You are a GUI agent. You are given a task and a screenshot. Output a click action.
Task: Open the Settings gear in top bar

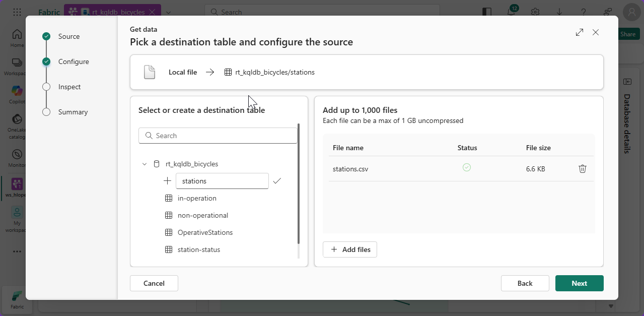click(535, 12)
